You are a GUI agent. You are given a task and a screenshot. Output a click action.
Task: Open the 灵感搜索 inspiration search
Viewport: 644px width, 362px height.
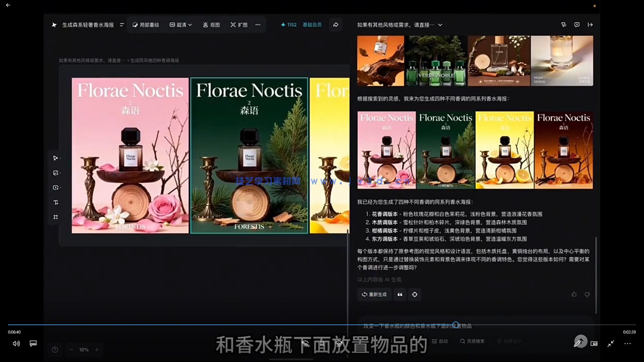472,341
